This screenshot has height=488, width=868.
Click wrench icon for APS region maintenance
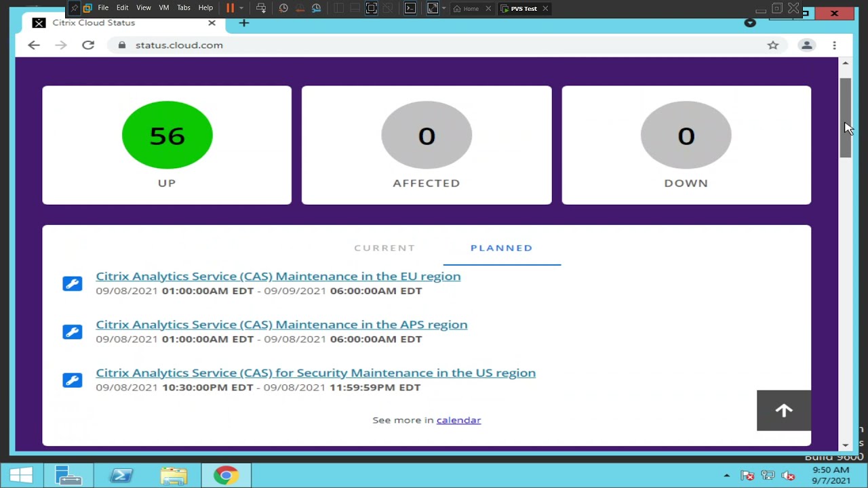click(x=72, y=331)
